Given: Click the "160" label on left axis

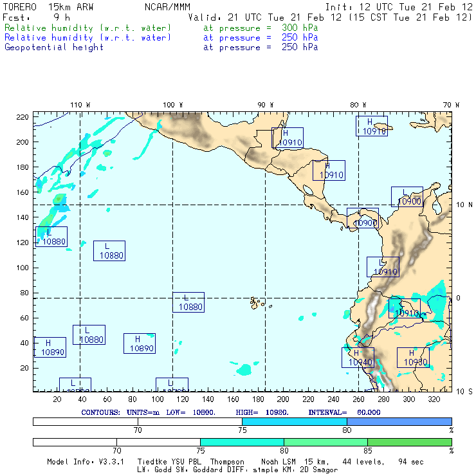Looking at the screenshot, I should point(22,192).
